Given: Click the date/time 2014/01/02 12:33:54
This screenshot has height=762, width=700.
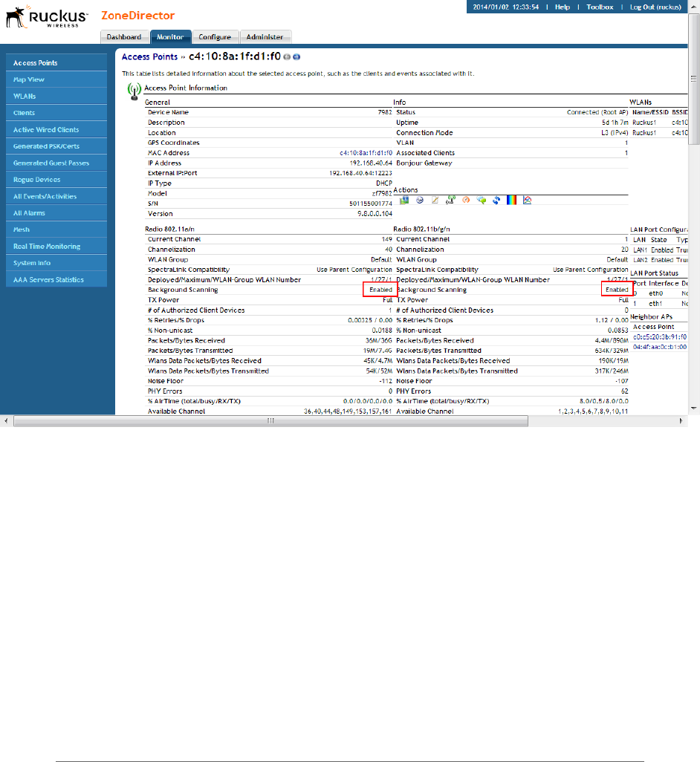Looking at the screenshot, I should click(x=506, y=7).
